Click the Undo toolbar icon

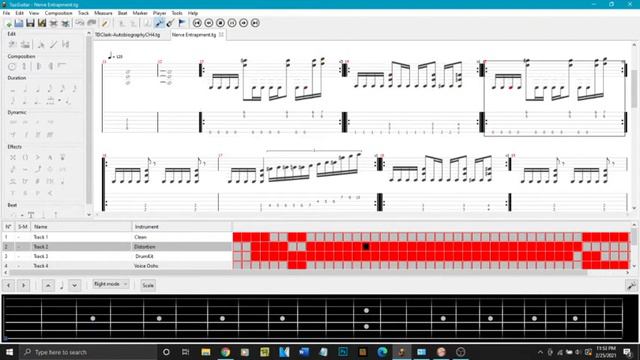[80, 23]
